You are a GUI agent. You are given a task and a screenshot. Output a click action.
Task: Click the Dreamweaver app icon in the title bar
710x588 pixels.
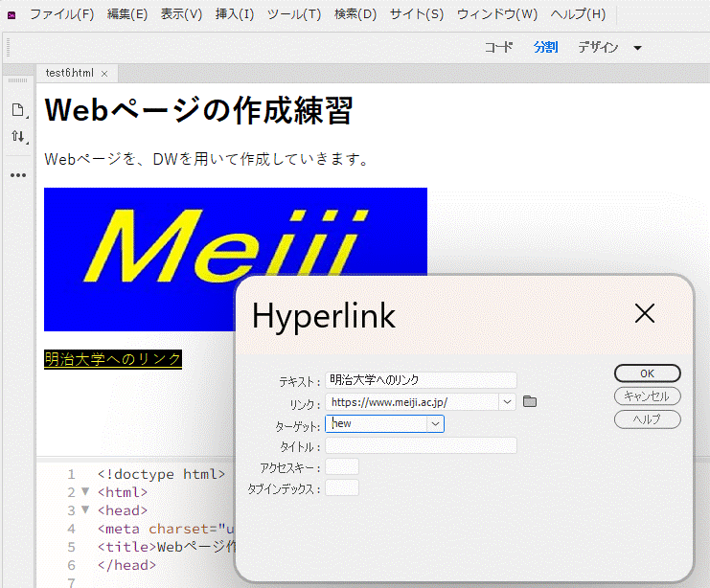[x=11, y=14]
